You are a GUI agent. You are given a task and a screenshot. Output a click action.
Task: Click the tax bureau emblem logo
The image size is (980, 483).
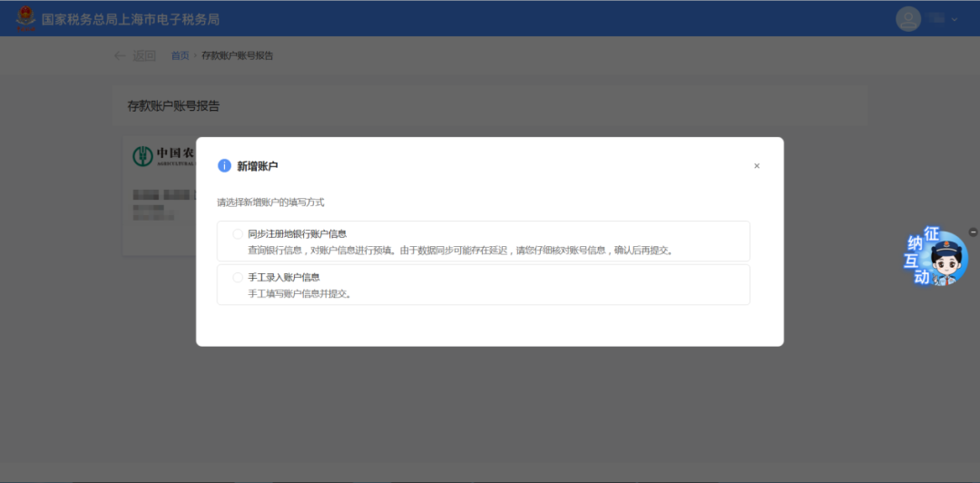click(x=24, y=18)
